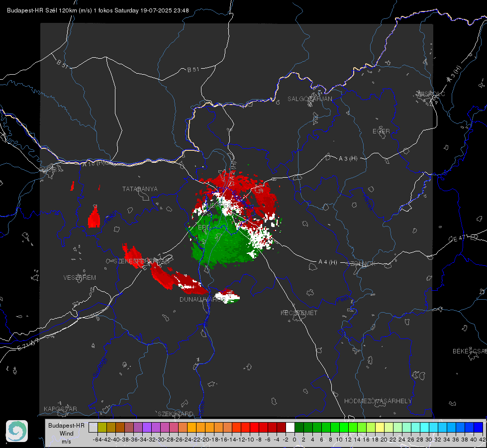Click the TATABÁNYA city label
Image resolution: width=487 pixels, height=448 pixels.
(x=140, y=189)
